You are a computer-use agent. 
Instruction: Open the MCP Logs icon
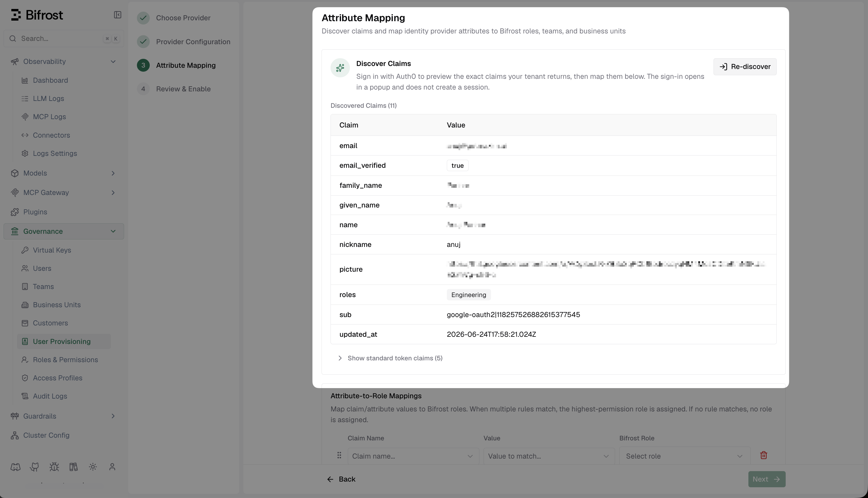click(25, 117)
